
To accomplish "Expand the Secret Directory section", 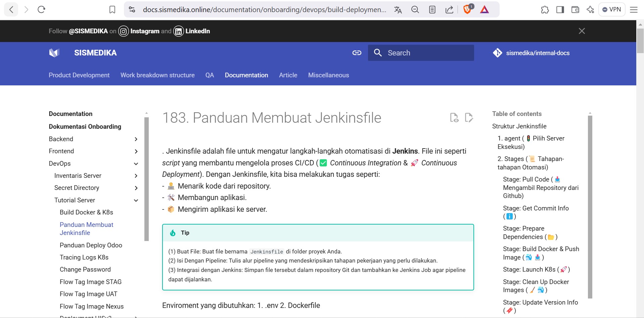I will (136, 188).
